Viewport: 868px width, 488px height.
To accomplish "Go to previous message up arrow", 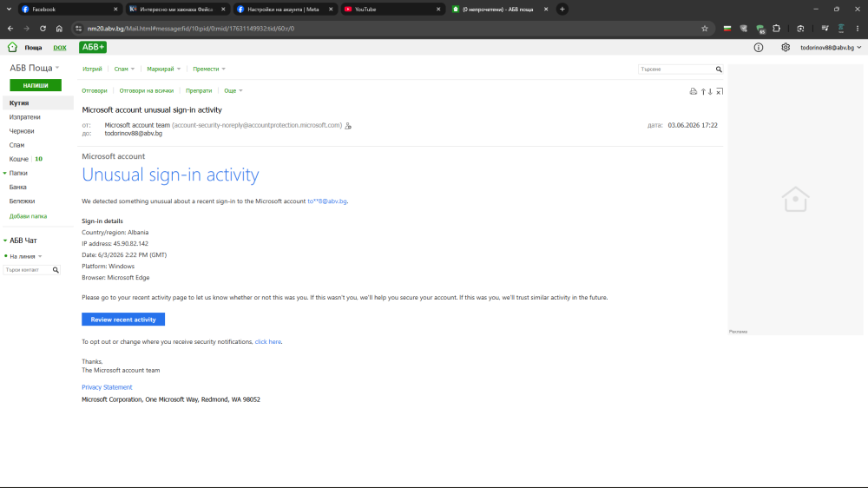I will (703, 91).
